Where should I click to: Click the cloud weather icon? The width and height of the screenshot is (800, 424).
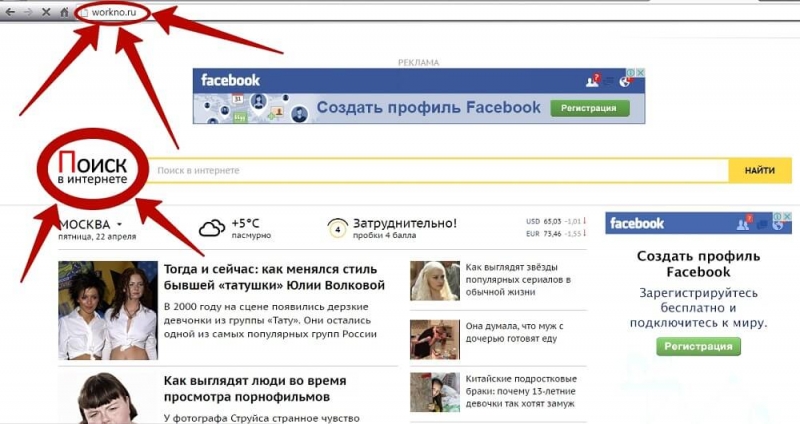click(212, 228)
